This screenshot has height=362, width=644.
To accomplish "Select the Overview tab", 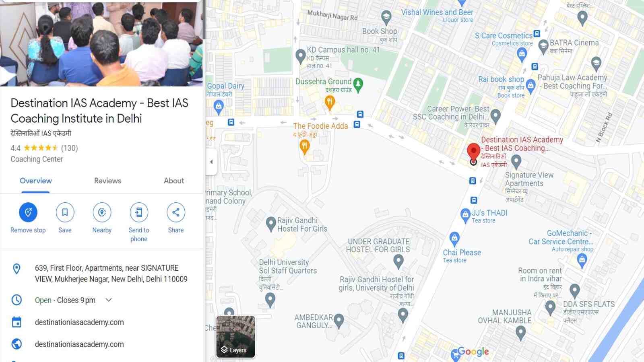I will (x=36, y=181).
